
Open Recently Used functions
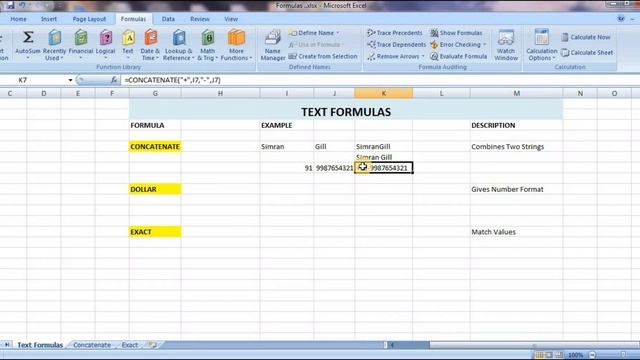[54, 45]
